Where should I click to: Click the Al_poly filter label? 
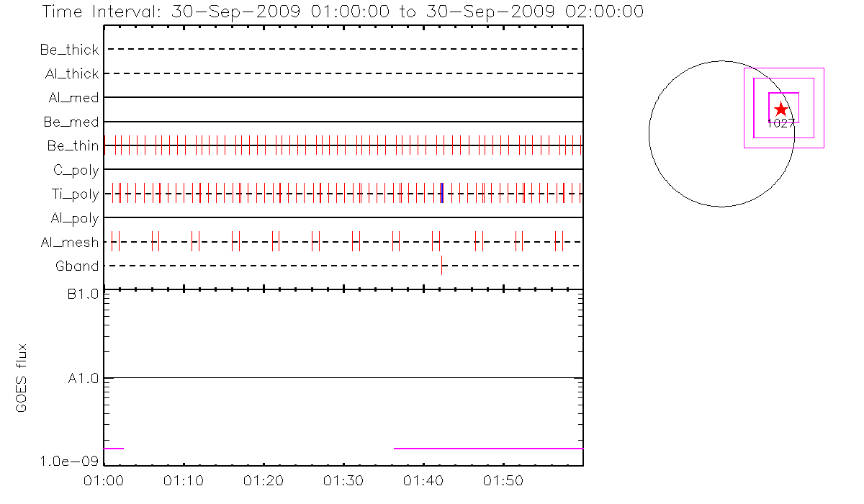pyautogui.click(x=75, y=218)
